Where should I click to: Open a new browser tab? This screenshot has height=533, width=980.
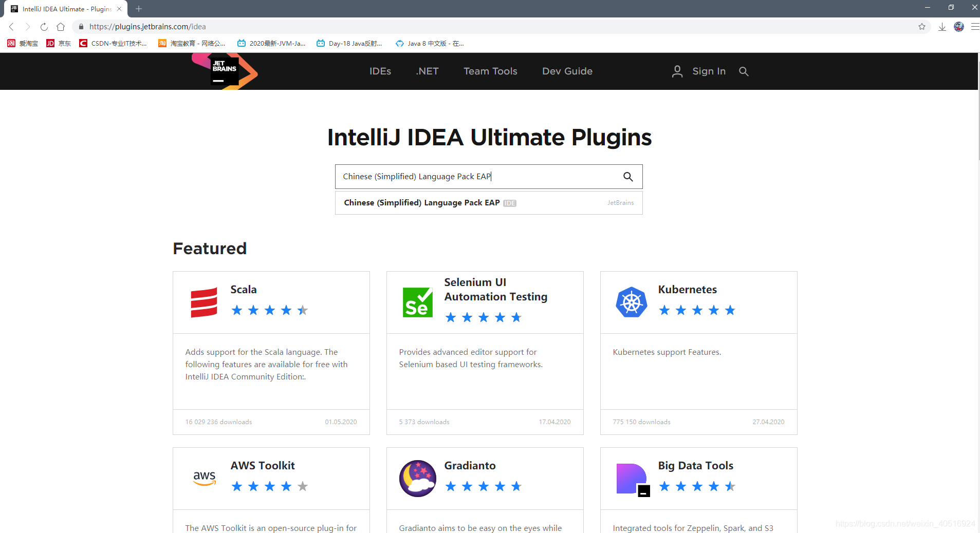coord(139,9)
